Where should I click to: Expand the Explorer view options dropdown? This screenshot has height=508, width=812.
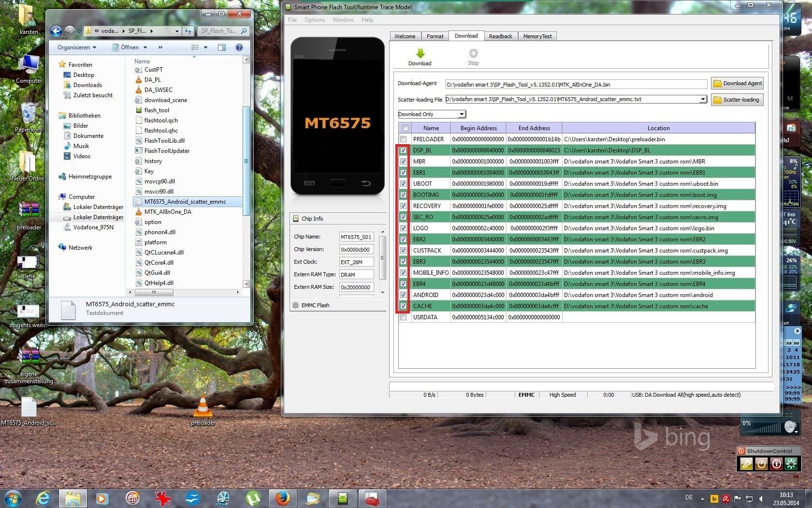(x=205, y=47)
